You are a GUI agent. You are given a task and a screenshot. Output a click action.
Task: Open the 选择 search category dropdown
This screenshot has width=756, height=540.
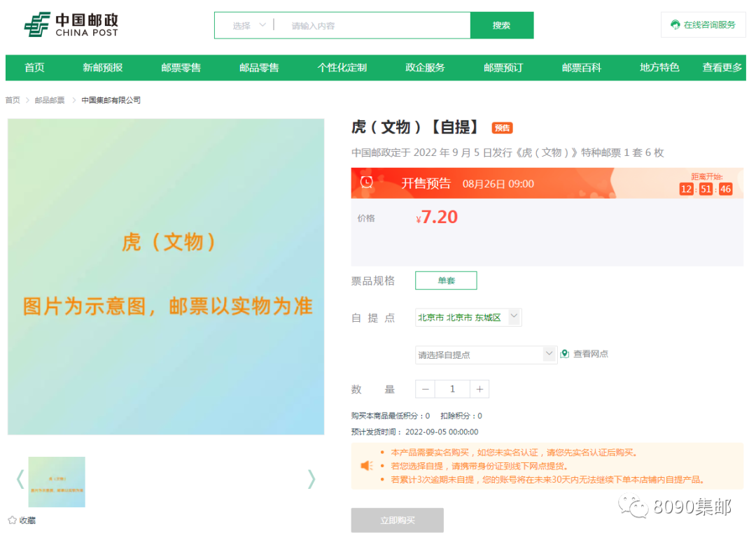pyautogui.click(x=248, y=25)
